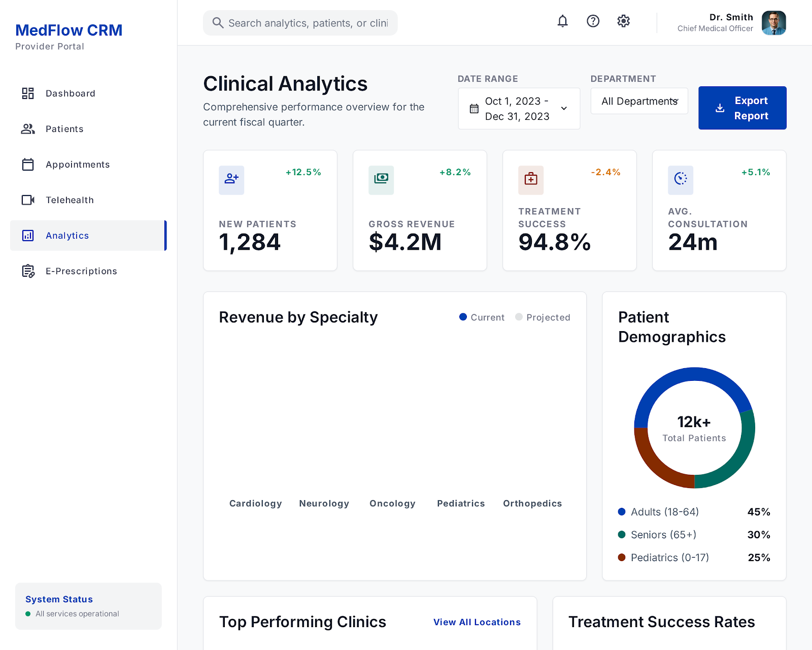
Task: Click the notifications bell icon
Action: click(x=562, y=21)
